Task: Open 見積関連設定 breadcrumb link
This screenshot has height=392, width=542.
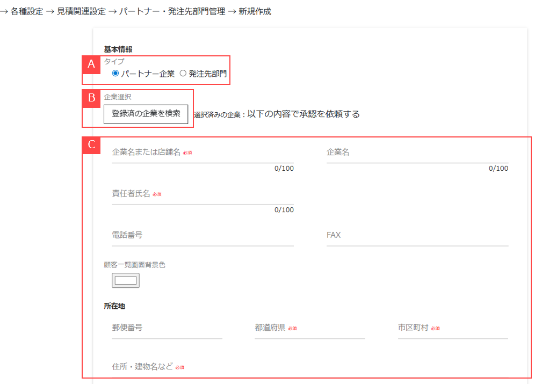Action: click(x=81, y=11)
